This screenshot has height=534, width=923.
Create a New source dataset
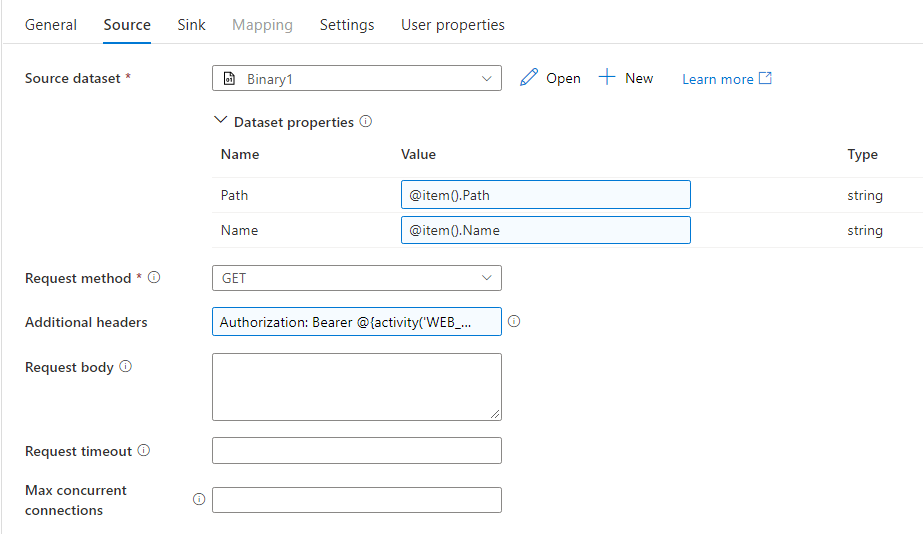[x=639, y=78]
